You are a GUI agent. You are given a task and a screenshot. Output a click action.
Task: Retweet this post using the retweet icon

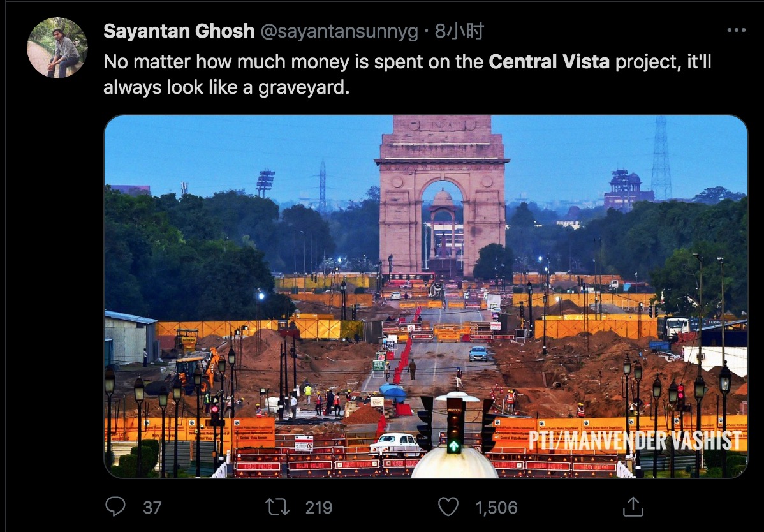tap(277, 506)
